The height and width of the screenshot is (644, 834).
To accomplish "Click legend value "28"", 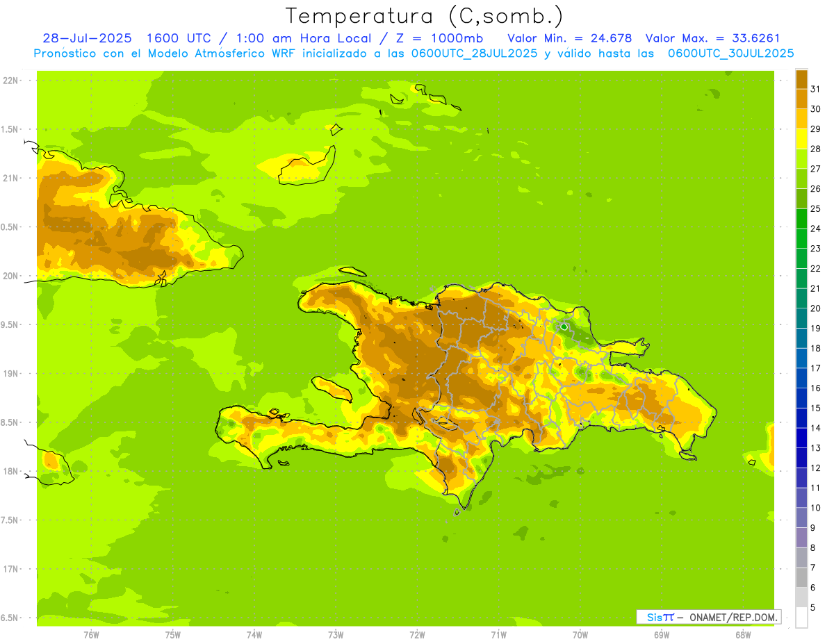I will pos(815,149).
